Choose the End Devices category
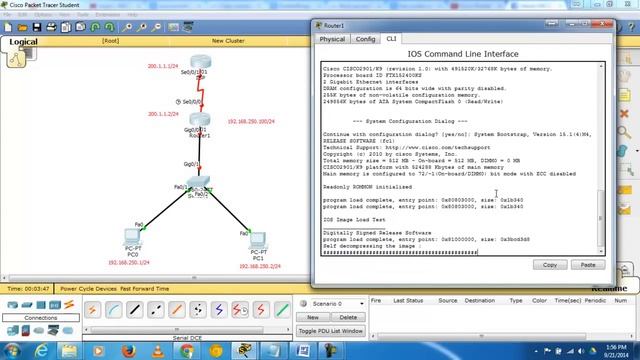The height and width of the screenshot is (360, 640). [13, 330]
